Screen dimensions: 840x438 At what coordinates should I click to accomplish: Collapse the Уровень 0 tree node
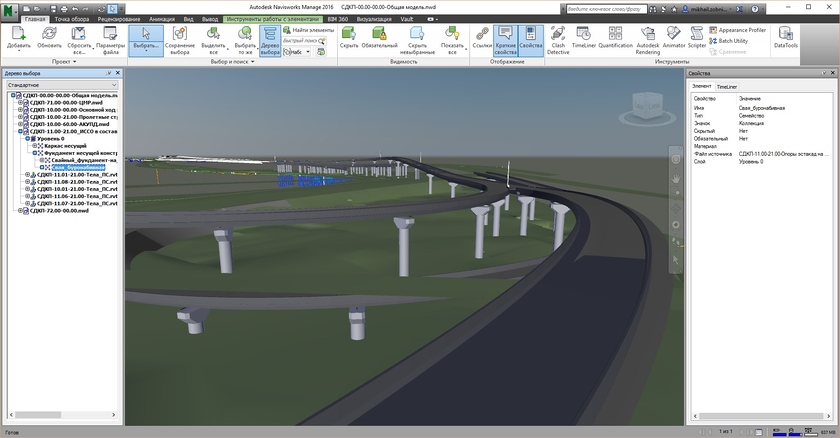tap(29, 138)
